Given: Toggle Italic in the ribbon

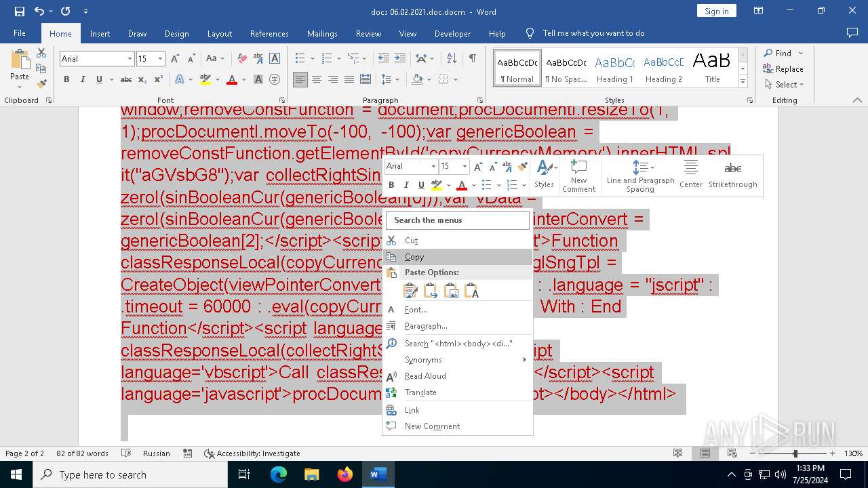Looking at the screenshot, I should coord(83,79).
